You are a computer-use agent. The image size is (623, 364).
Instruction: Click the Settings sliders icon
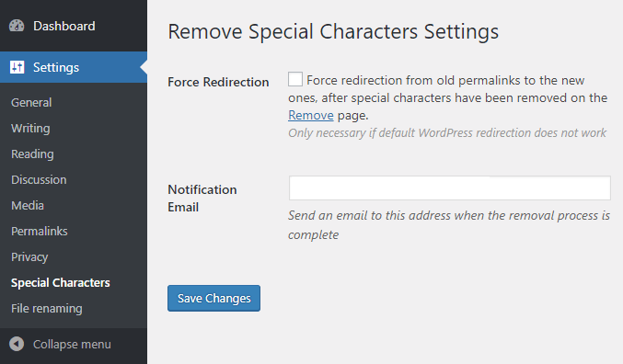pyautogui.click(x=17, y=67)
